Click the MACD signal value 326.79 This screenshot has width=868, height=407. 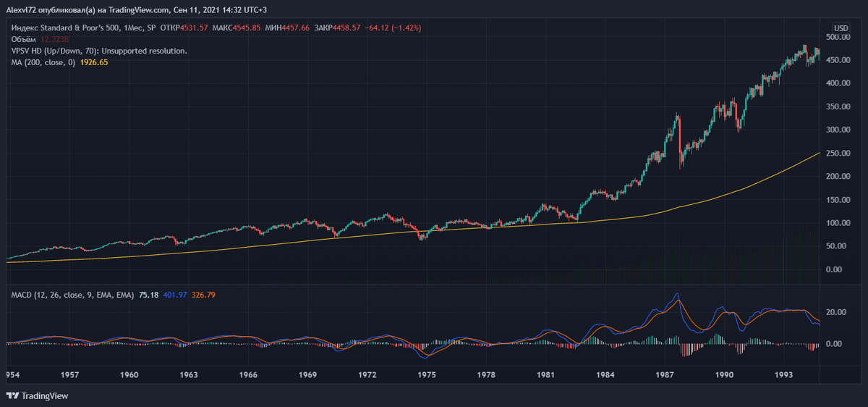pos(205,295)
